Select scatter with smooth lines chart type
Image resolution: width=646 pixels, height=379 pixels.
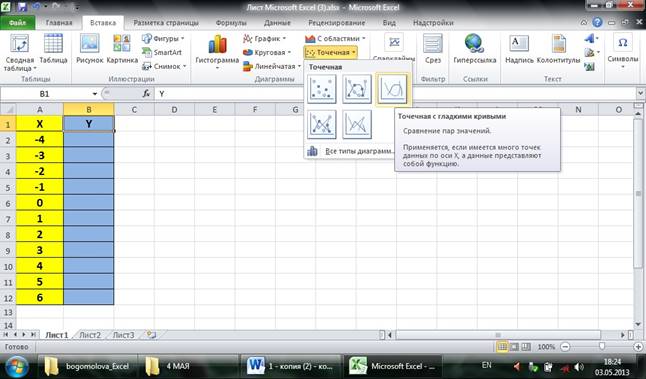pyautogui.click(x=391, y=89)
